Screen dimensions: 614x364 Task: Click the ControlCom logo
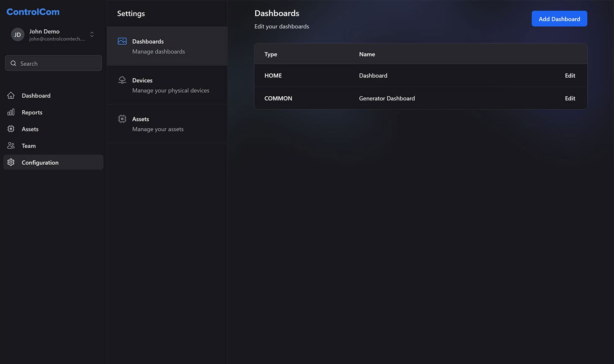(x=33, y=12)
